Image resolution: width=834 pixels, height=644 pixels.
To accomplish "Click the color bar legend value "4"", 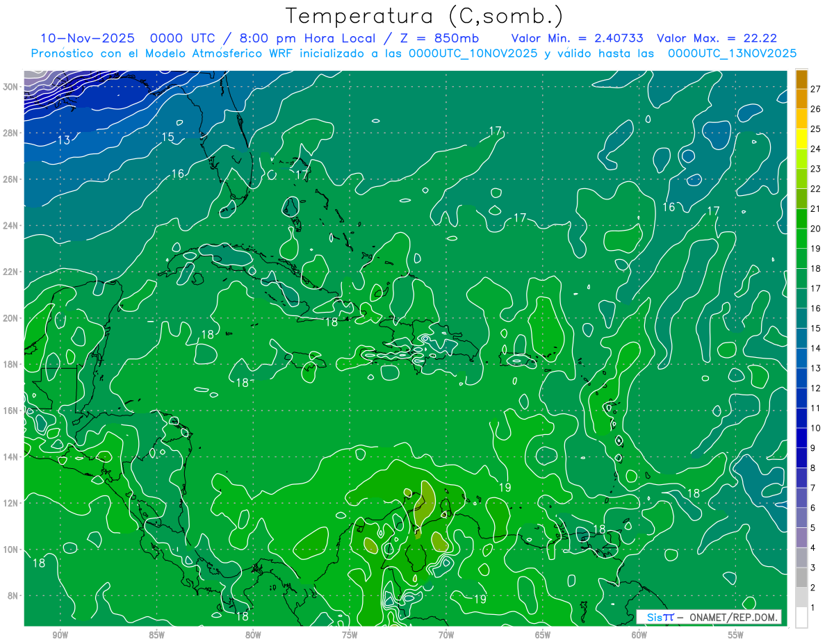I will [813, 547].
